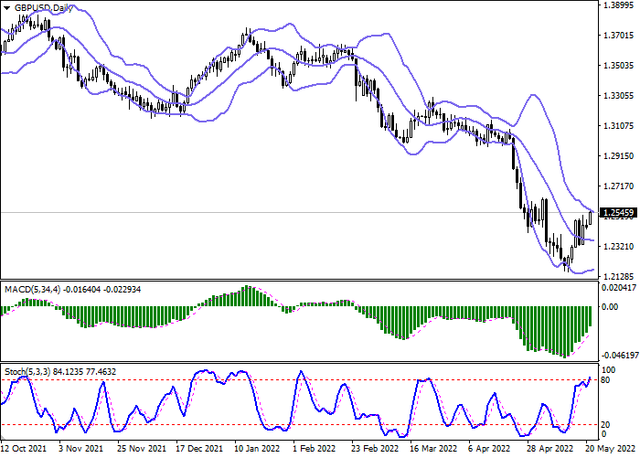Screen dimensions: 640x457
Task: Click the 1.21285 price axis label
Action: click(x=620, y=275)
